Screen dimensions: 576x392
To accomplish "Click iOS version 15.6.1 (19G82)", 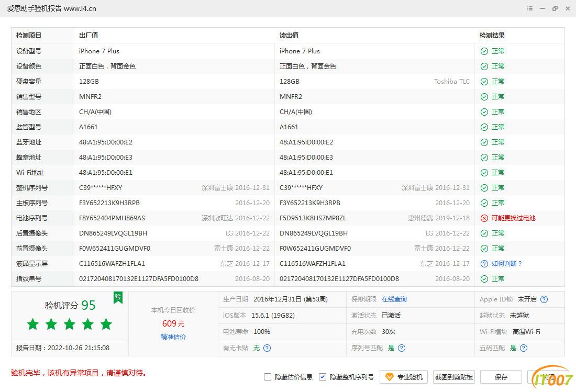I will [273, 316].
